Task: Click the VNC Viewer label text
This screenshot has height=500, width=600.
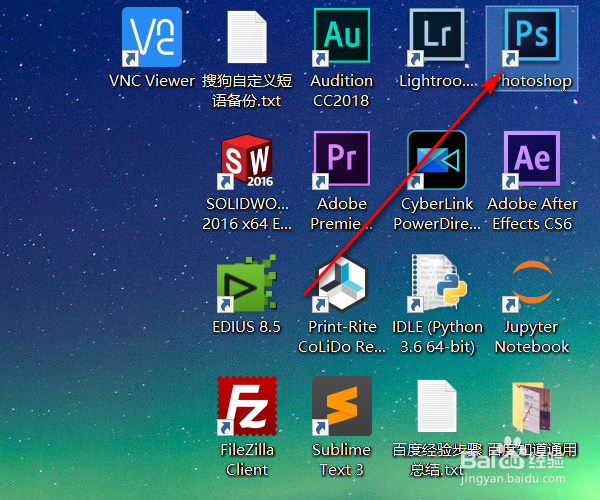Action: (152, 81)
